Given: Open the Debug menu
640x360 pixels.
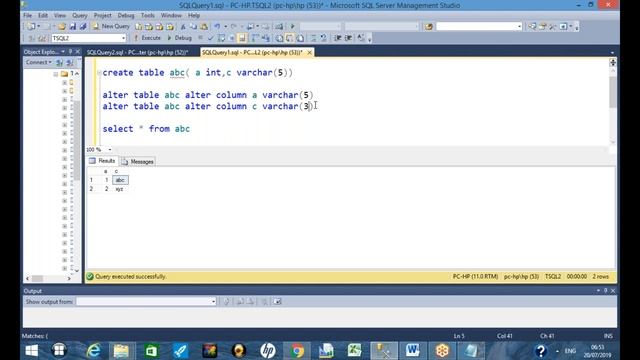Looking at the screenshot, I should pos(126,16).
